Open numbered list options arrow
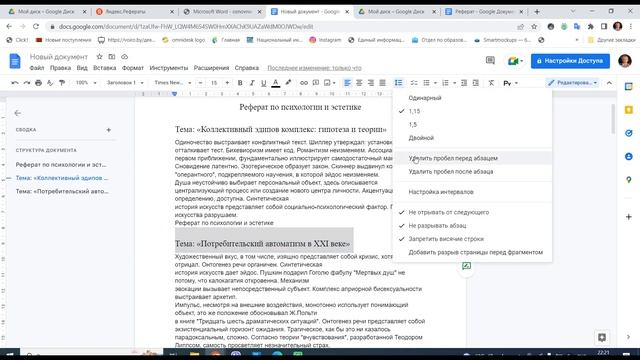 (454, 83)
